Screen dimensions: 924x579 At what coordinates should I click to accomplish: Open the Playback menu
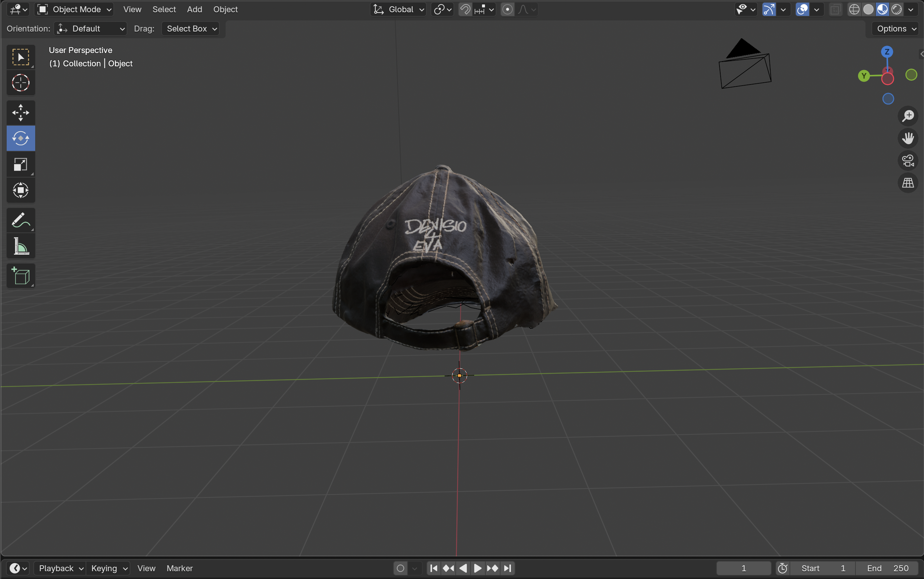click(60, 568)
